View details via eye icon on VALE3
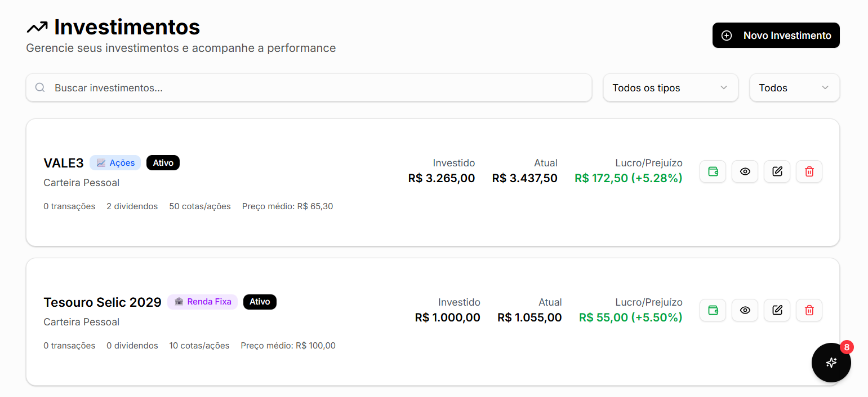The width and height of the screenshot is (868, 397). coord(745,171)
